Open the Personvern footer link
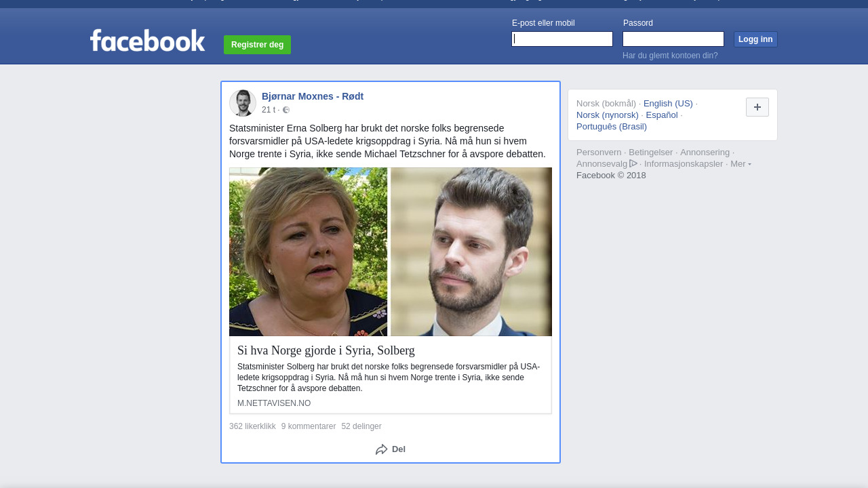Screen dimensions: 868x488 click(x=599, y=152)
